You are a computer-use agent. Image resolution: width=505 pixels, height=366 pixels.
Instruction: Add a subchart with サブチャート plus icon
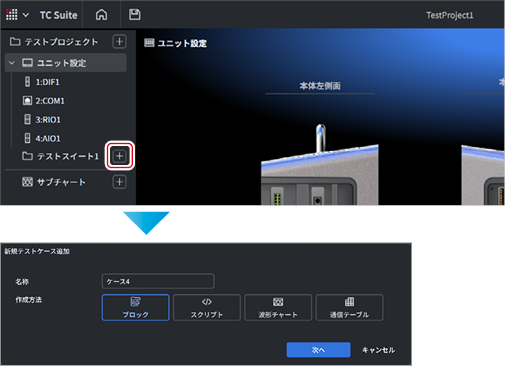(x=119, y=182)
